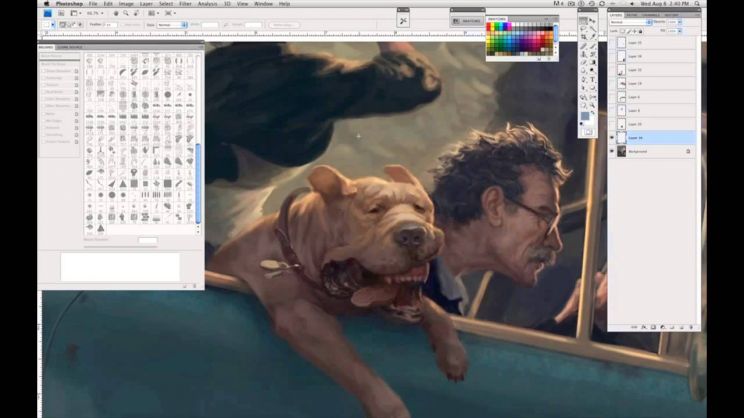Enable Color Dynamics checkbox

(43, 99)
